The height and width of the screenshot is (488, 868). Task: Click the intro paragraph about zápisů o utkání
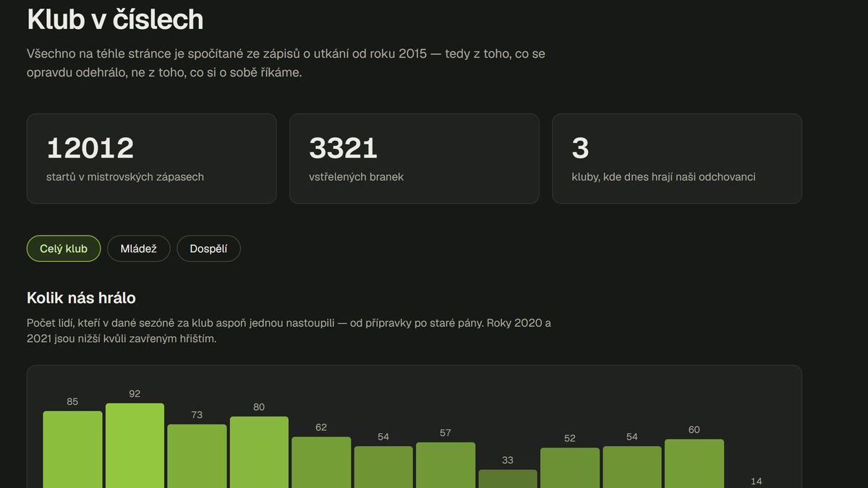[x=286, y=64]
